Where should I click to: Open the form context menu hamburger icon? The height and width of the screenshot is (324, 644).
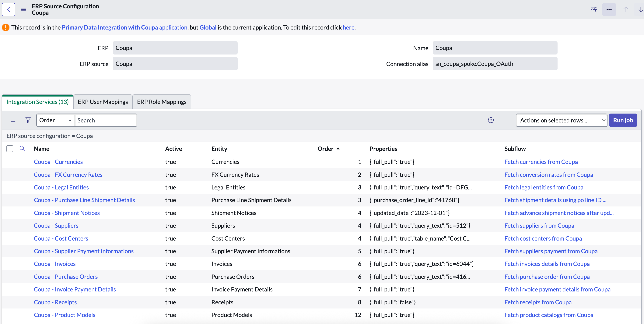pyautogui.click(x=23, y=9)
